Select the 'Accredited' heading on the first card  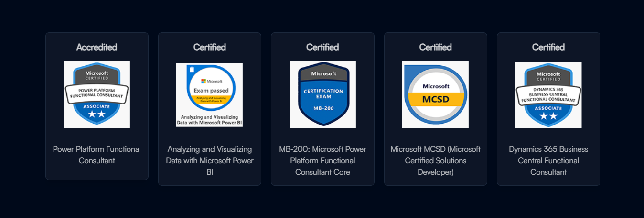[97, 47]
